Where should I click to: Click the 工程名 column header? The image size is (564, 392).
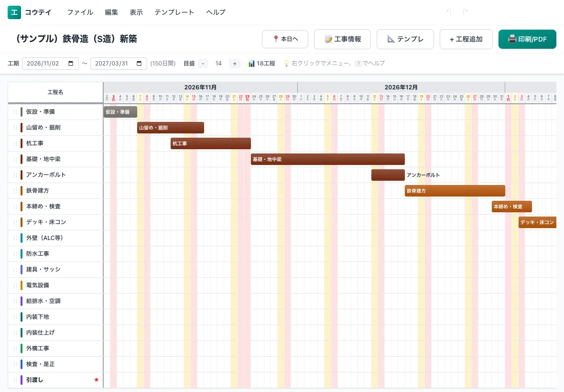coord(55,92)
